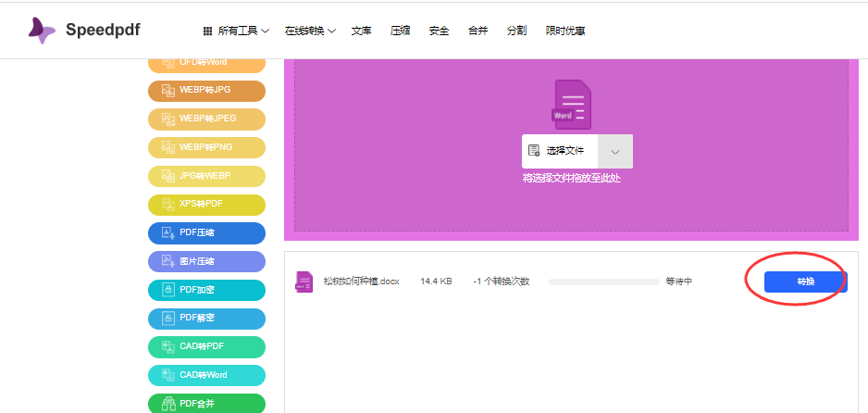
Task: Click the convert icon on CAD转PDF
Action: pyautogui.click(x=168, y=346)
